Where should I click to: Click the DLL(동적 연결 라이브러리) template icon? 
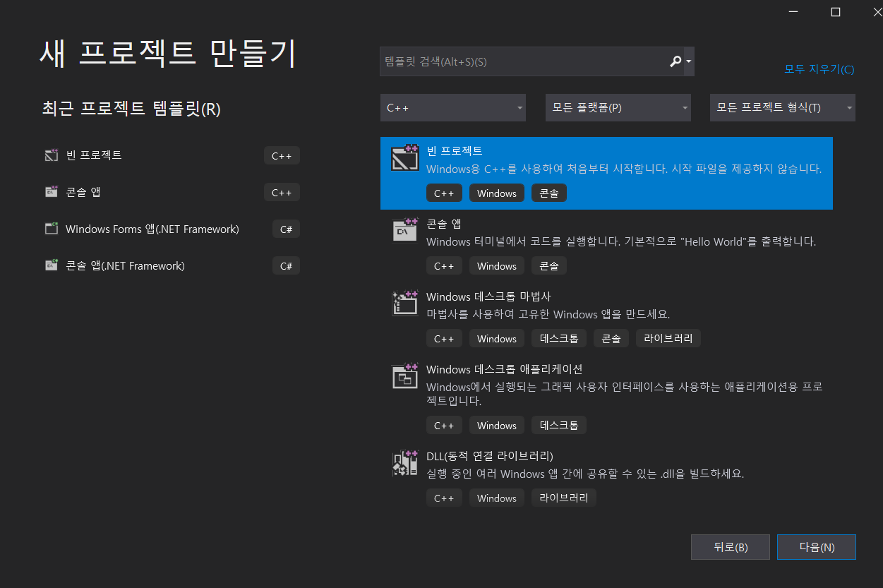pyautogui.click(x=405, y=462)
